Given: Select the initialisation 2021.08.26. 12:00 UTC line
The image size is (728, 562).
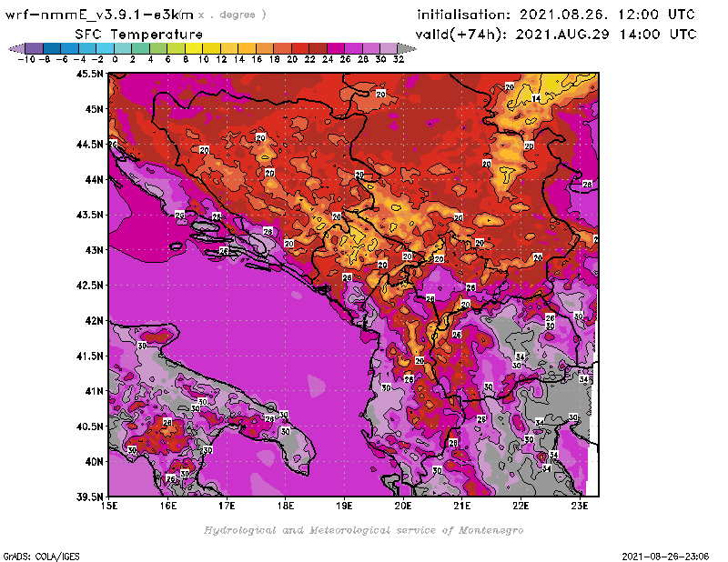Looking at the screenshot, I should coord(556,15).
